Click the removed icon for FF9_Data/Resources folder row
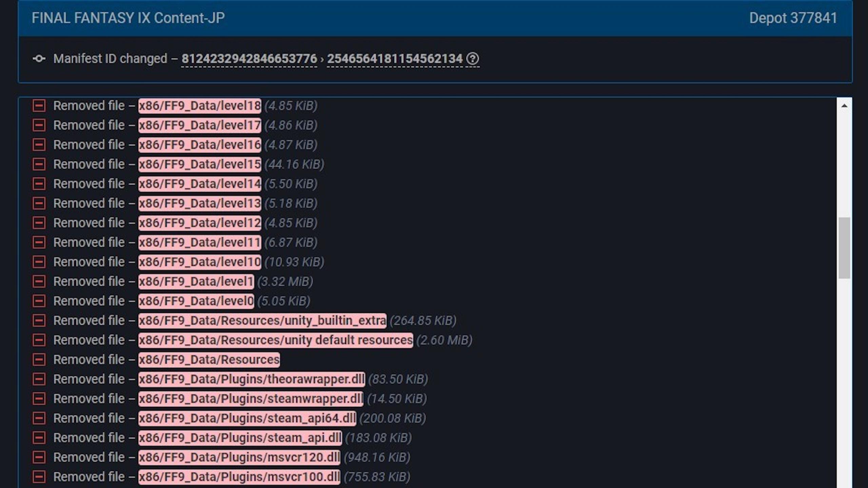Image resolution: width=868 pixels, height=488 pixels. (x=39, y=360)
